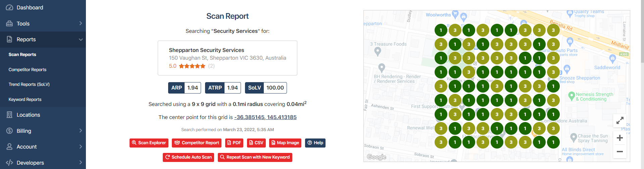Open the Scan Explorer
644x169 pixels.
[x=149, y=143]
